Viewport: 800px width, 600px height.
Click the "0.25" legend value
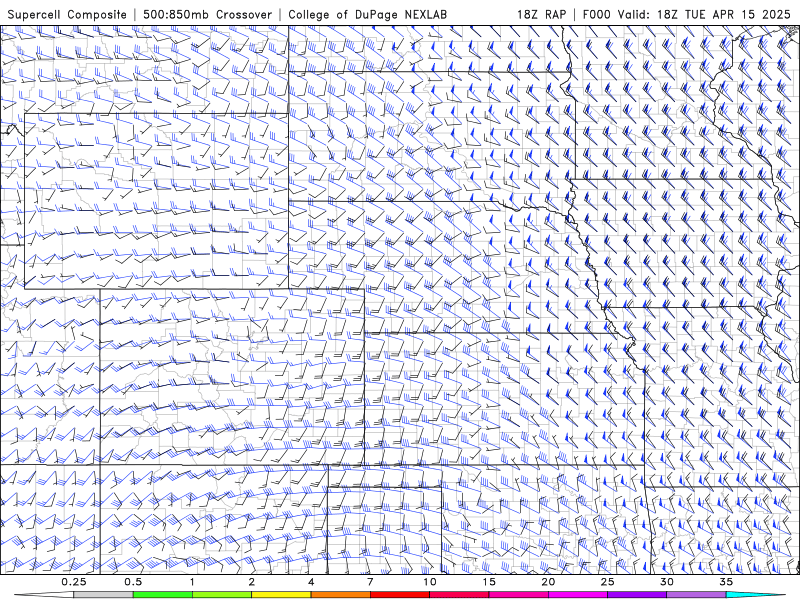(x=73, y=582)
